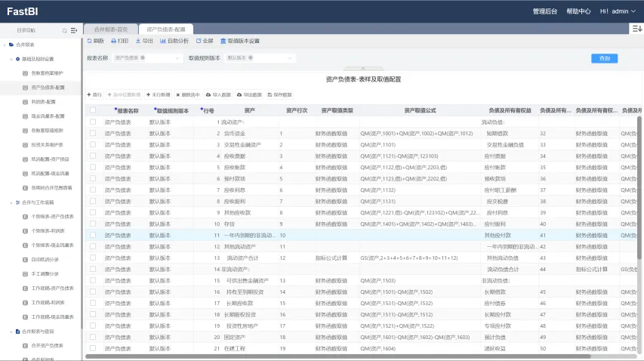Open the admin user dropdown menu
Screen dimensions: 644x361
(618, 11)
